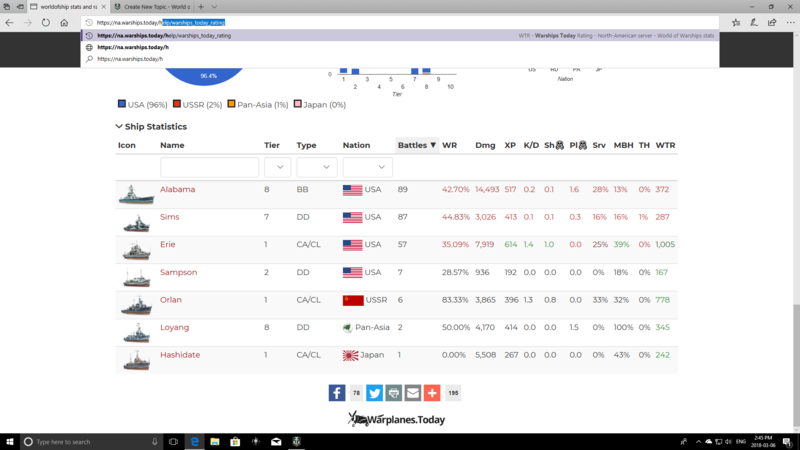Click the print share icon
The width and height of the screenshot is (800, 450).
click(393, 394)
